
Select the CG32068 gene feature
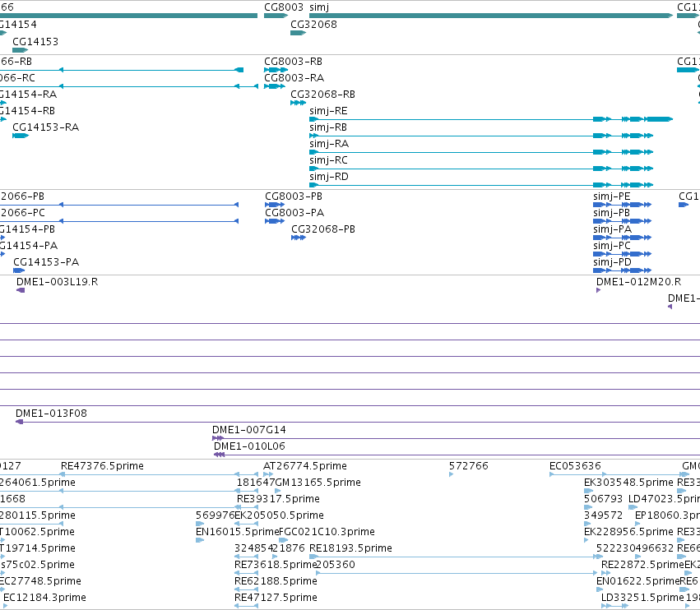(298, 33)
